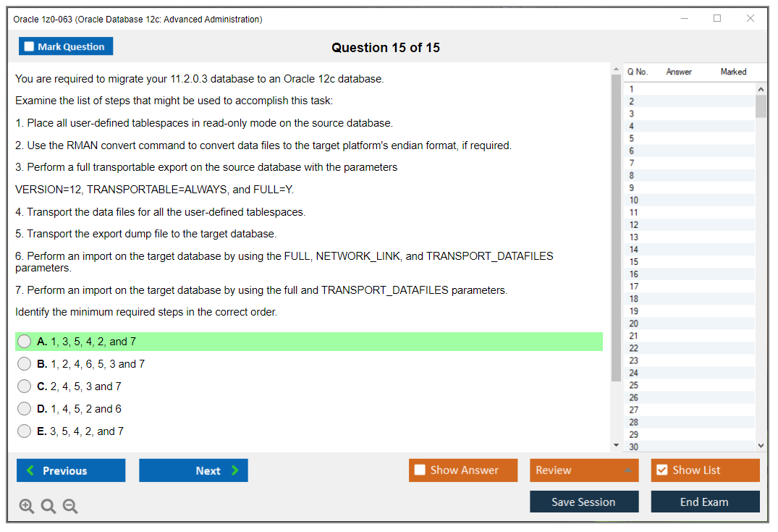
Task: Click the zoom in magnifier icon
Action: pyautogui.click(x=27, y=506)
